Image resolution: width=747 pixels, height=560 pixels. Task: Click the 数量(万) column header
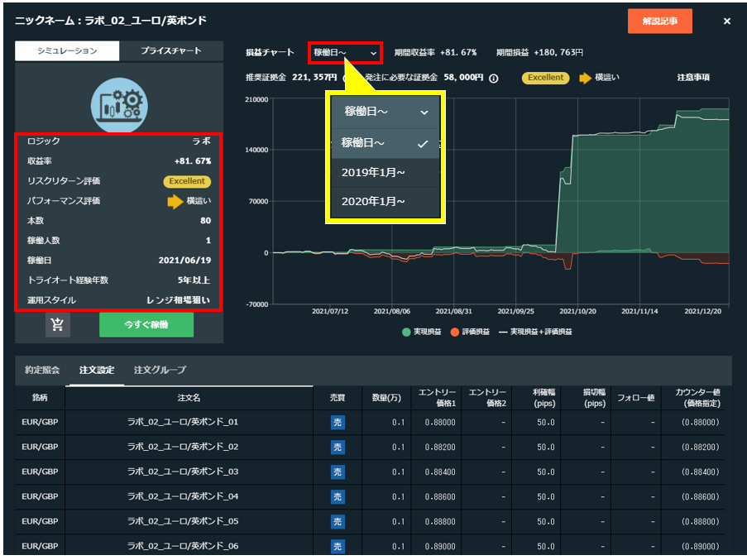coord(386,398)
